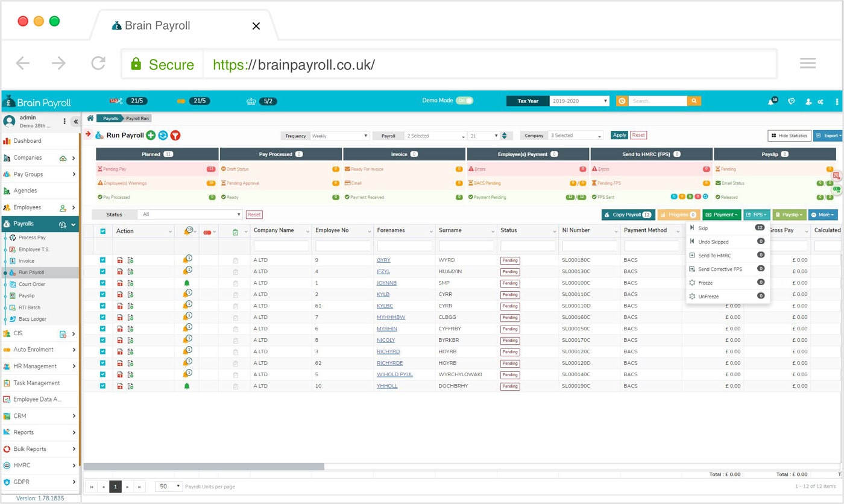Select Send To HMRC menu entry

point(728,256)
